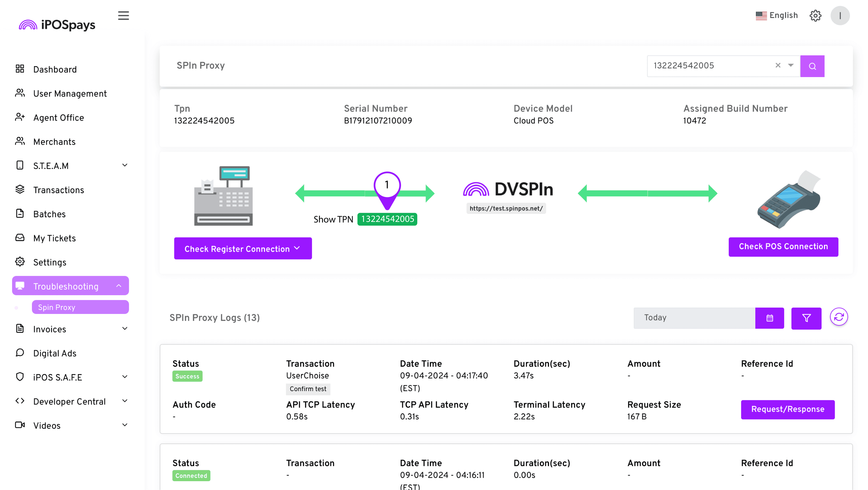Expand the Invoices chevron
Viewport: 868px width, 490px height.
click(x=125, y=329)
